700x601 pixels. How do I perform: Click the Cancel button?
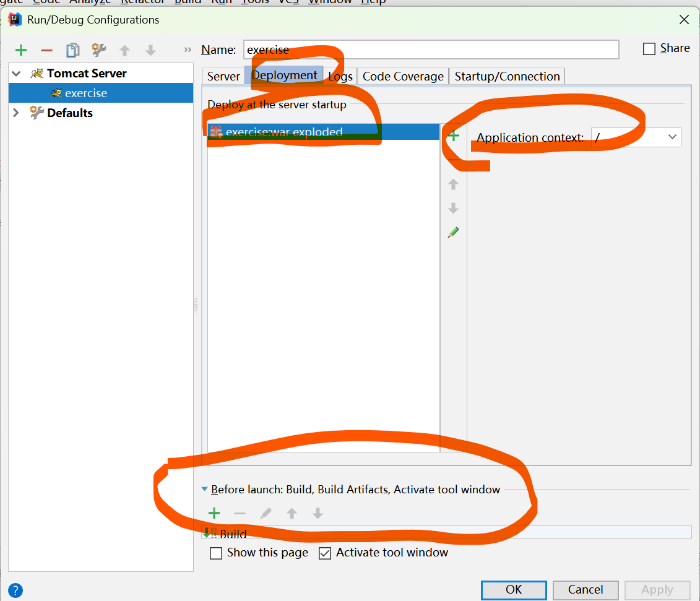pos(585,590)
